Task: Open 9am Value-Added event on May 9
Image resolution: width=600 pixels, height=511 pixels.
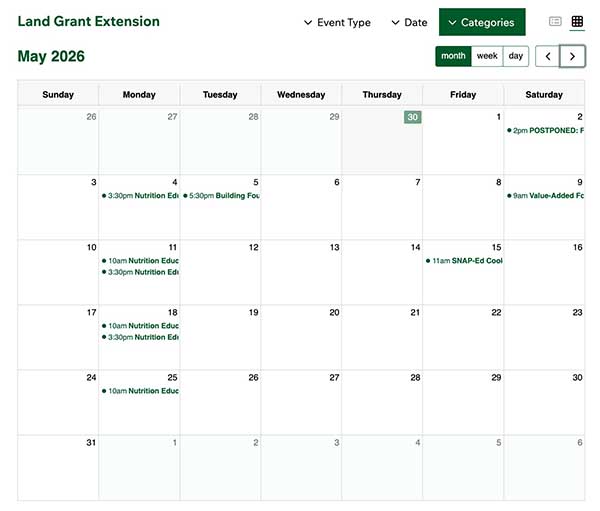Action: (546, 196)
